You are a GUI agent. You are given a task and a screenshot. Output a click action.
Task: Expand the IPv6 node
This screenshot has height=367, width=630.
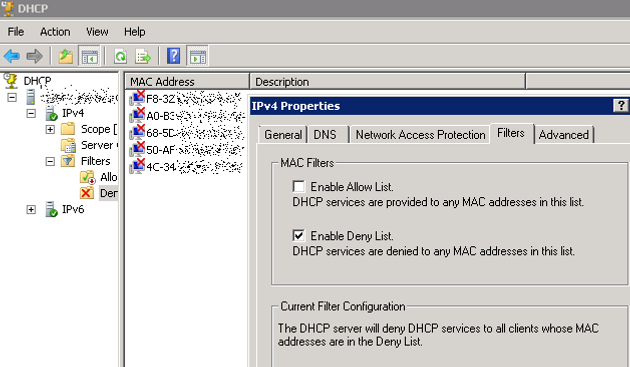coord(31,210)
